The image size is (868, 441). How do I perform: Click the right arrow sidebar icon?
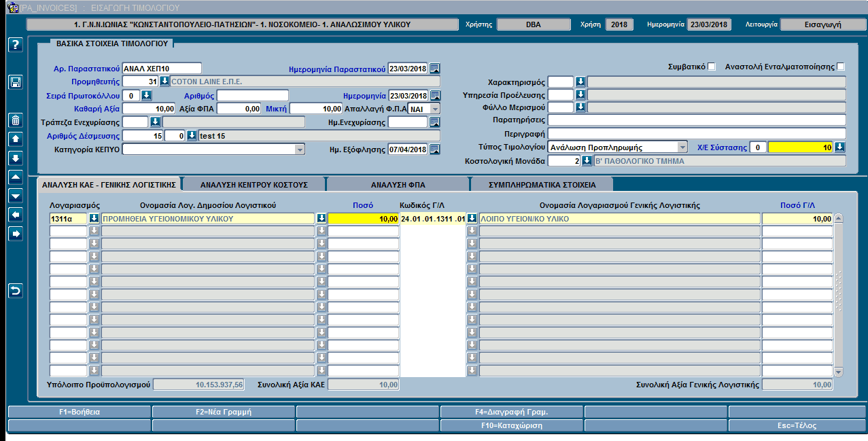15,234
